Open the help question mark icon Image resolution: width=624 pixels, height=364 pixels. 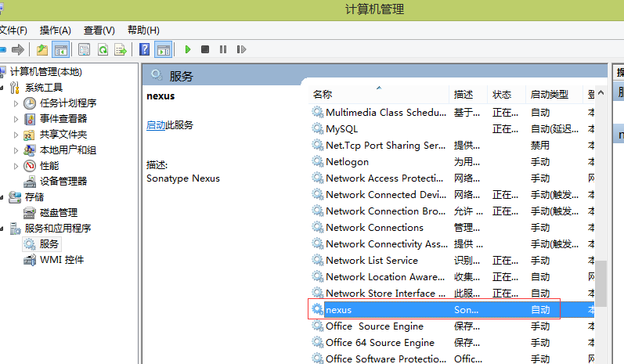point(145,50)
